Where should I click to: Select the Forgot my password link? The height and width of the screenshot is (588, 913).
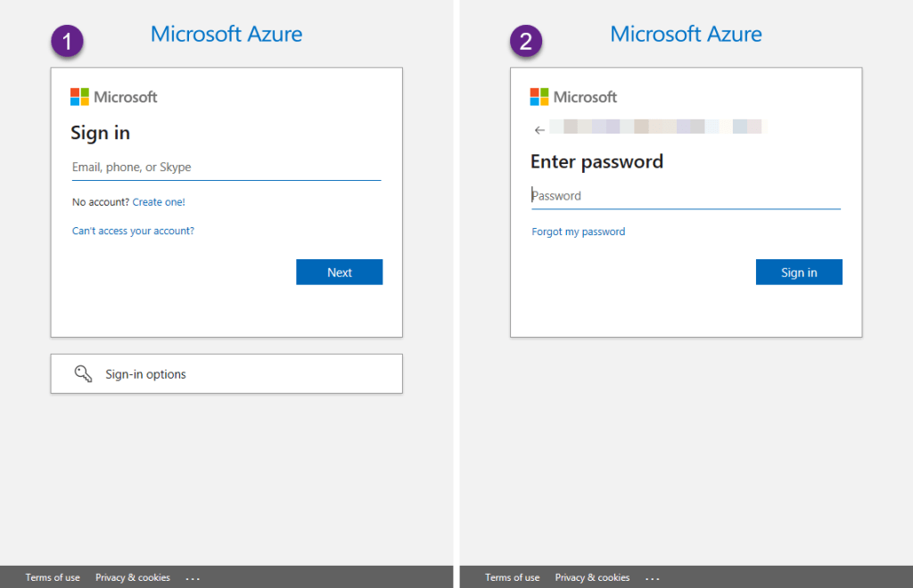(x=579, y=232)
